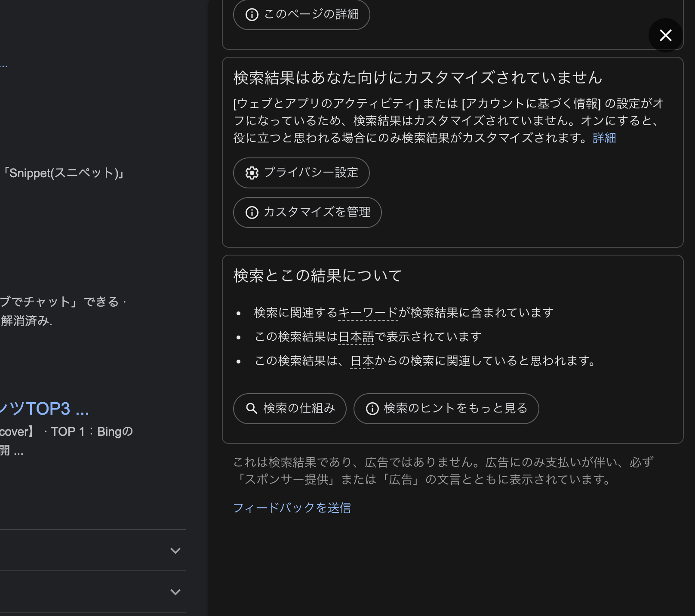Screen dimensions: 695x616
Task: Click the 検索とこの結果について heading
Action: coord(317,276)
